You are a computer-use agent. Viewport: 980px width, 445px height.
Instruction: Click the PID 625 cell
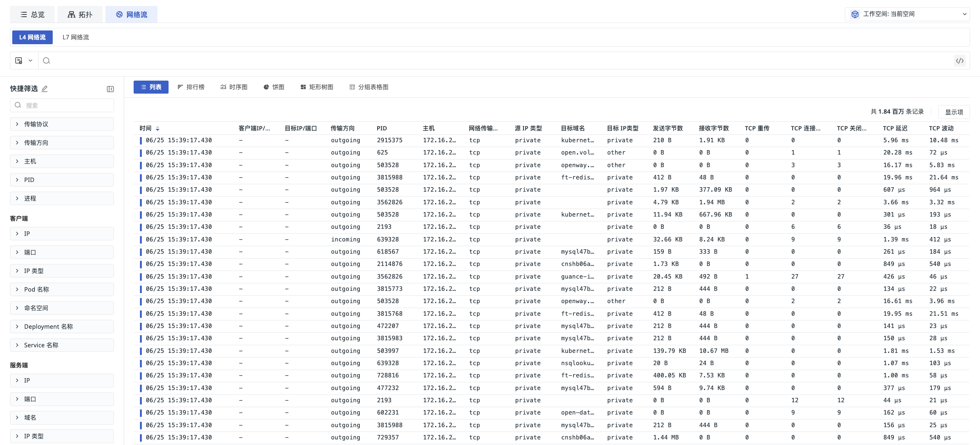click(382, 153)
